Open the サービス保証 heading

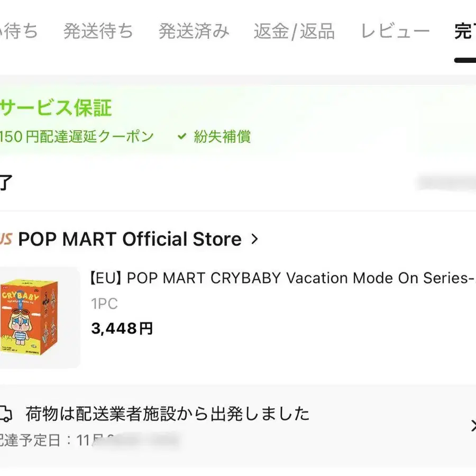point(56,108)
